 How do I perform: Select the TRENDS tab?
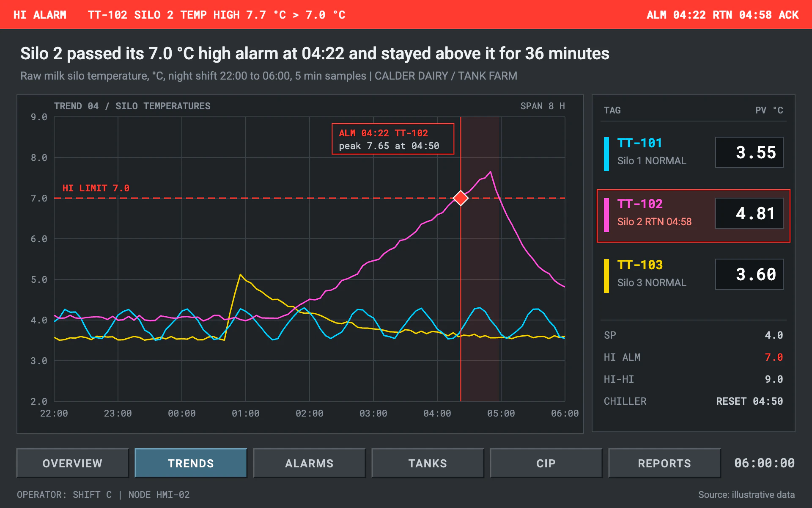[x=191, y=463]
